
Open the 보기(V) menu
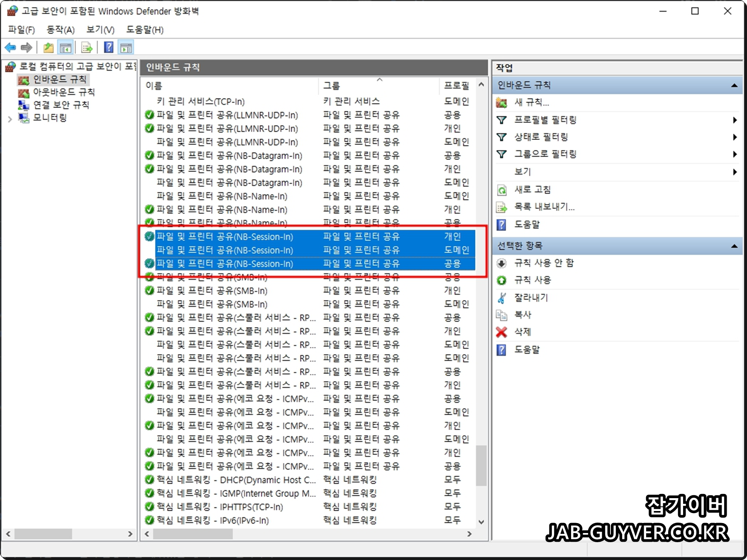[x=100, y=30]
